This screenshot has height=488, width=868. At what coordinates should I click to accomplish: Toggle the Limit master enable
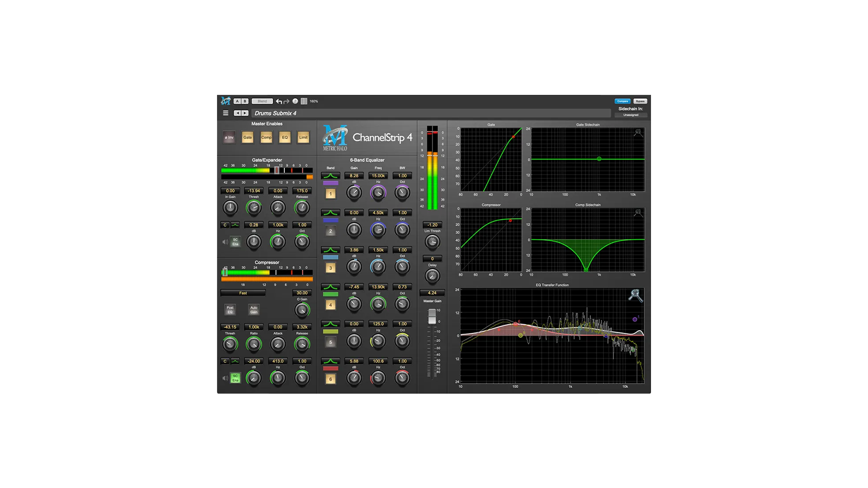point(303,137)
